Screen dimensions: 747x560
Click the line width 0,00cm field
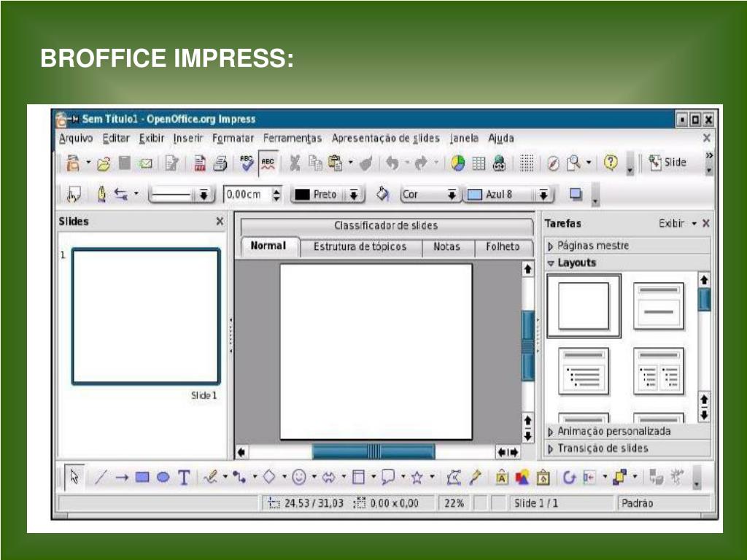(x=247, y=194)
